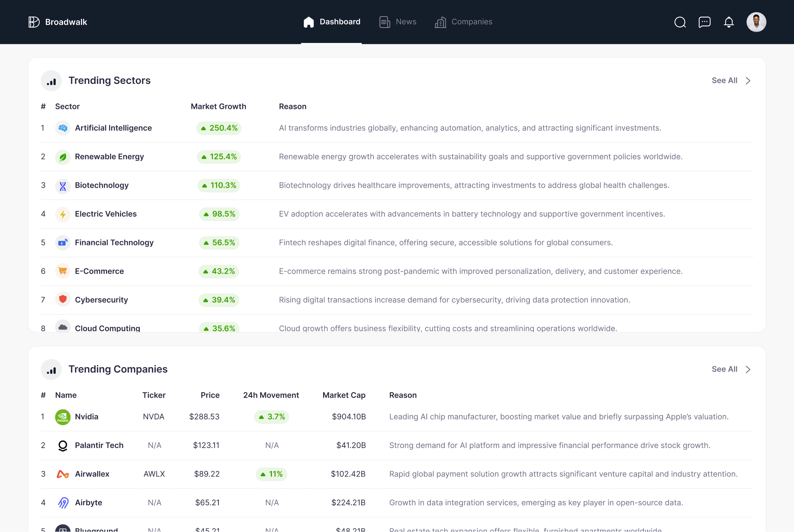Open the E-Commerce sector name

pos(99,271)
